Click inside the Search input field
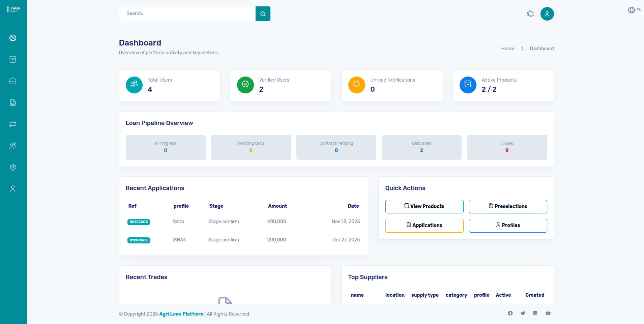This screenshot has height=324, width=644. pos(187,13)
